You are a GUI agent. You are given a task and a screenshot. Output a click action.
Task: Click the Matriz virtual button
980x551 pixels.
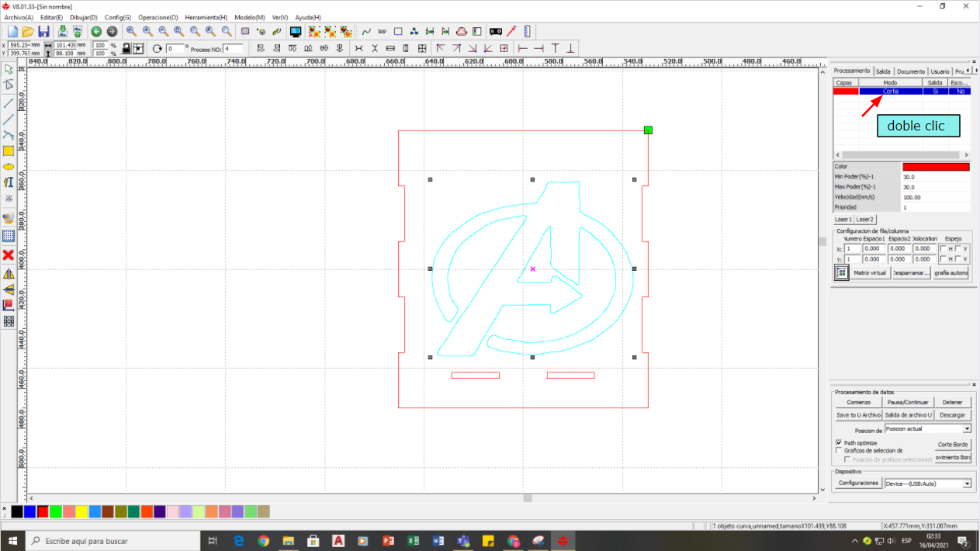870,272
